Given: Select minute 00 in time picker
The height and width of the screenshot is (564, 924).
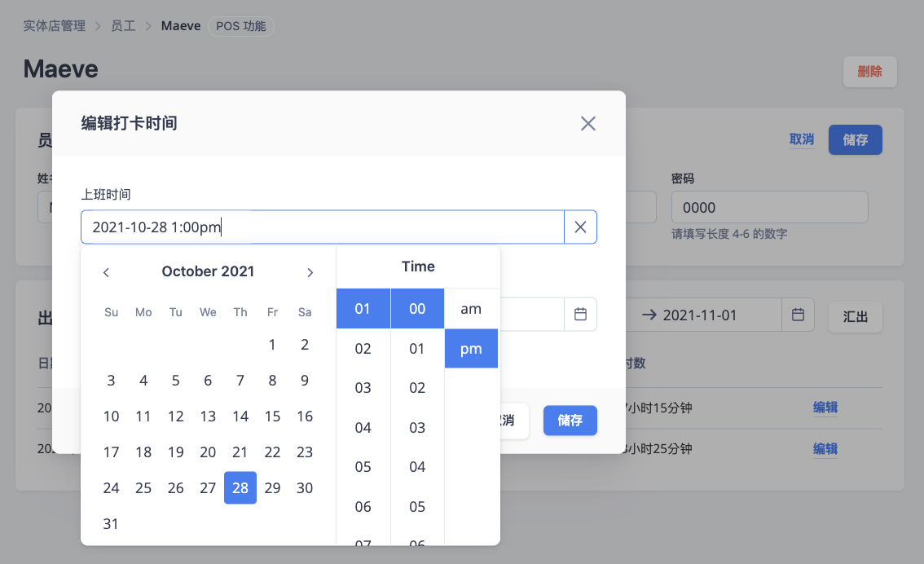Looking at the screenshot, I should pos(417,308).
